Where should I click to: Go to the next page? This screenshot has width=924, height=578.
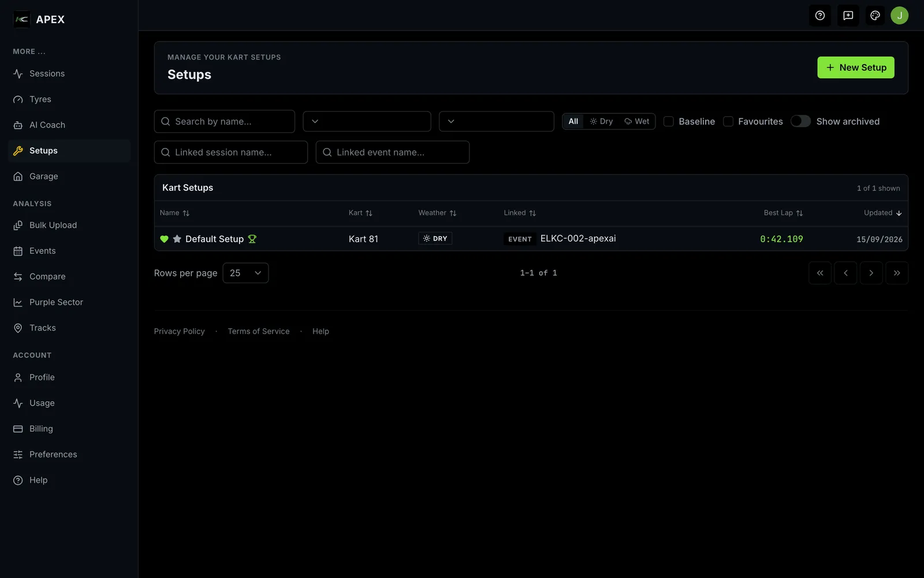(871, 273)
